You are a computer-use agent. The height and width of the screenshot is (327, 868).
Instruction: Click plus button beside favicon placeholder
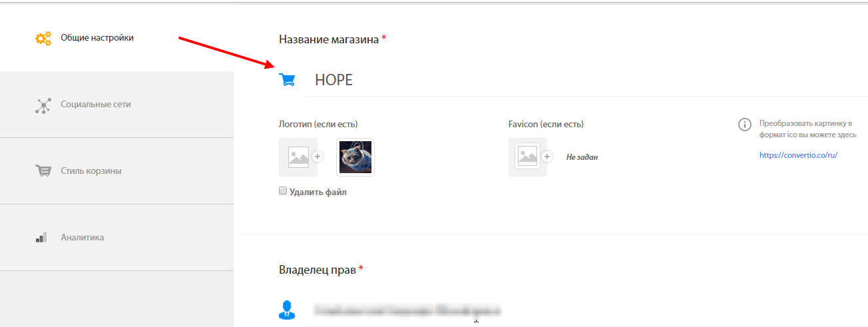(x=547, y=157)
